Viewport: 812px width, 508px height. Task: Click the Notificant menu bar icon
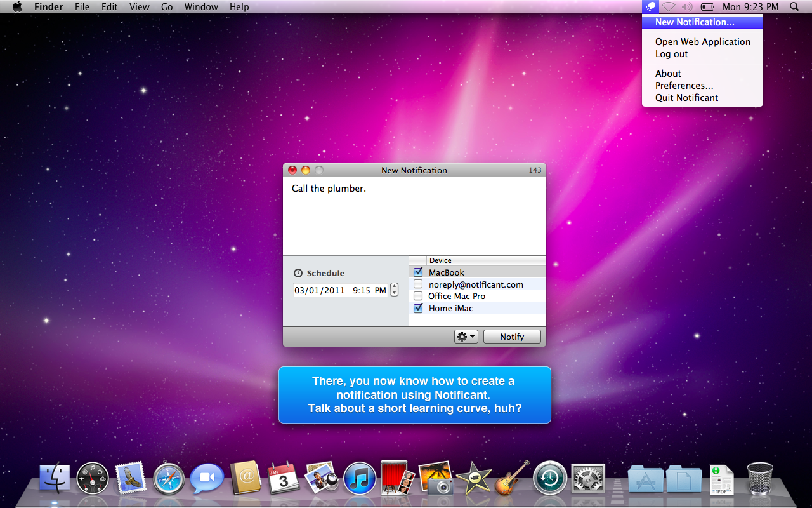(x=650, y=7)
